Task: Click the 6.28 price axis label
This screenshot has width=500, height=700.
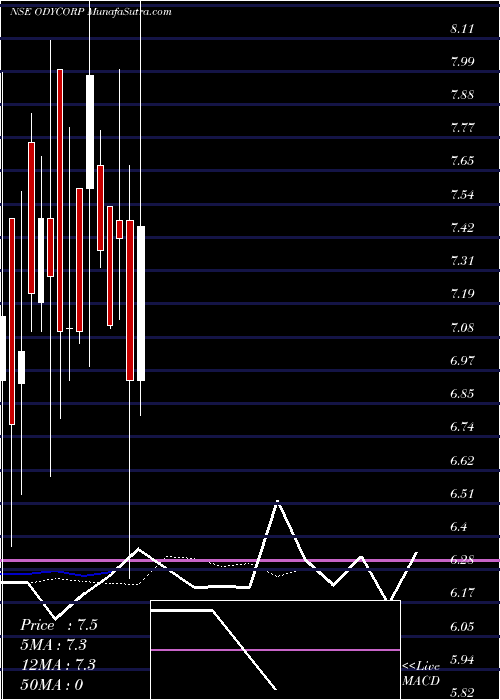Action: click(462, 560)
